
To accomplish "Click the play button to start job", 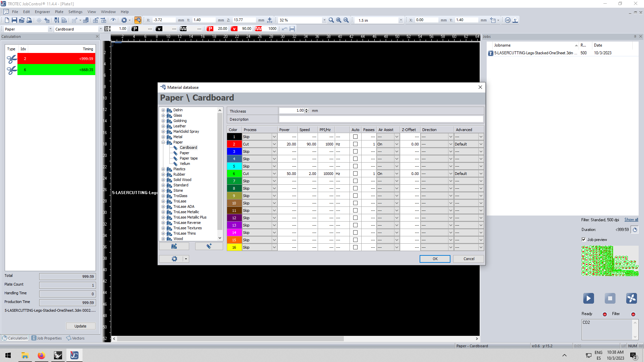I will (x=588, y=298).
